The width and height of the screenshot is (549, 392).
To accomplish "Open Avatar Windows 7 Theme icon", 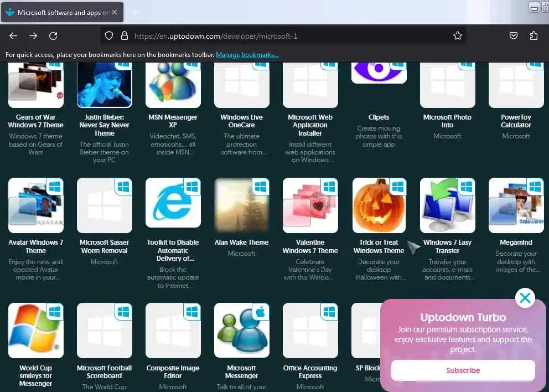I will pyautogui.click(x=36, y=205).
